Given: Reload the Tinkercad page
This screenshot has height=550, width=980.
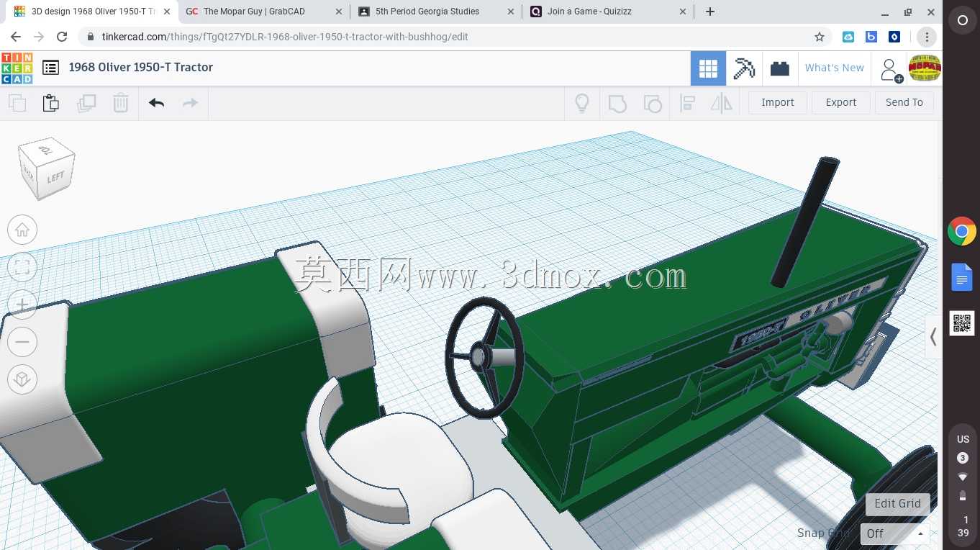Looking at the screenshot, I should [62, 37].
